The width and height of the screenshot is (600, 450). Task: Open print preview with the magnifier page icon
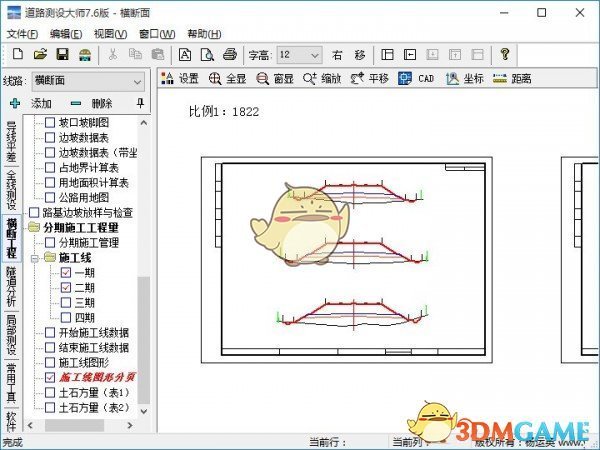pyautogui.click(x=207, y=55)
